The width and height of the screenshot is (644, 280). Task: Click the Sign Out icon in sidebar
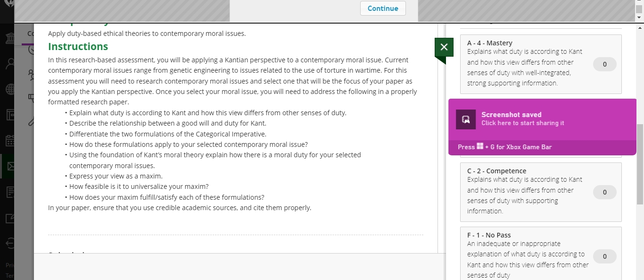point(9,243)
